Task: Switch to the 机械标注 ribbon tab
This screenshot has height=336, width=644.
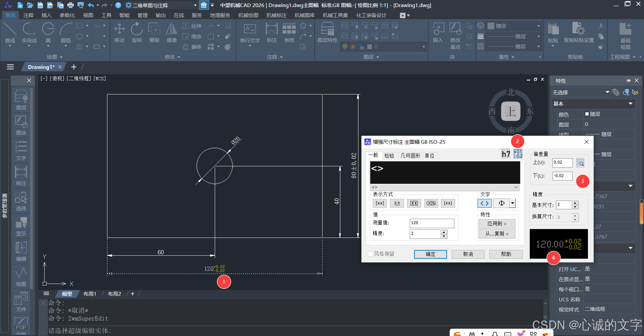Action: point(277,15)
